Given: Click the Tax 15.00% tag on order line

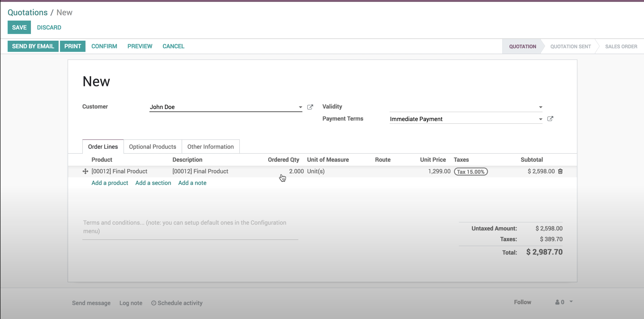Looking at the screenshot, I should pyautogui.click(x=471, y=172).
